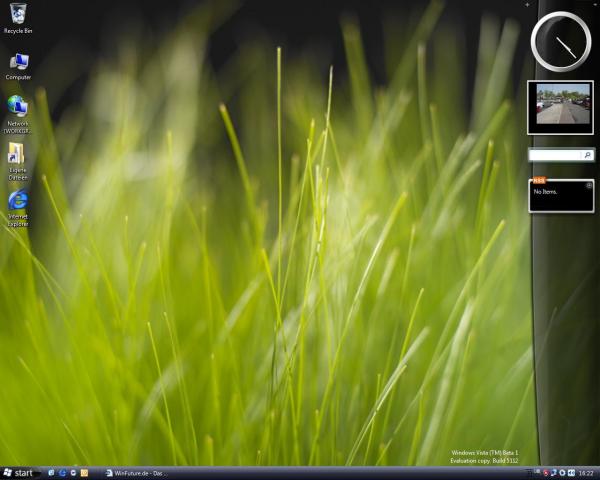Click the first quick launch icon
Viewport: 600px width, 480px height.
click(50, 473)
